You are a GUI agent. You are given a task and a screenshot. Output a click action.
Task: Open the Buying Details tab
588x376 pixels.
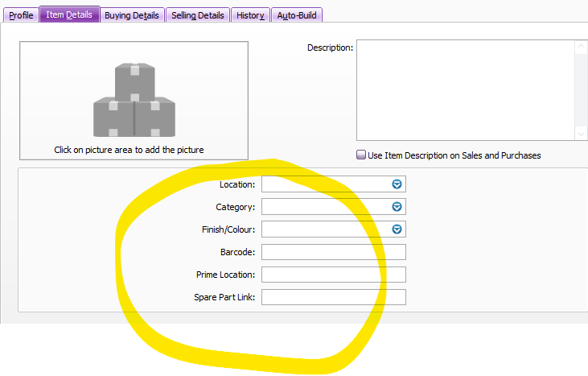[134, 15]
